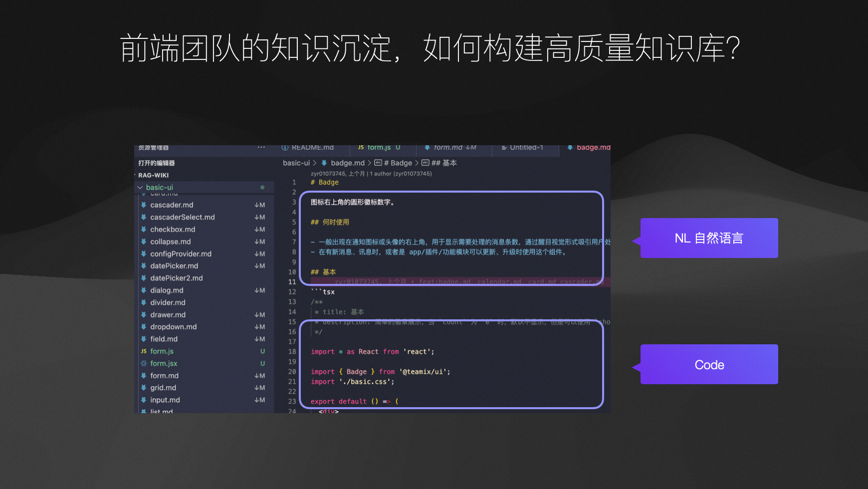Click the markdown icon beside input.md
868x489 pixels.
pos(144,400)
